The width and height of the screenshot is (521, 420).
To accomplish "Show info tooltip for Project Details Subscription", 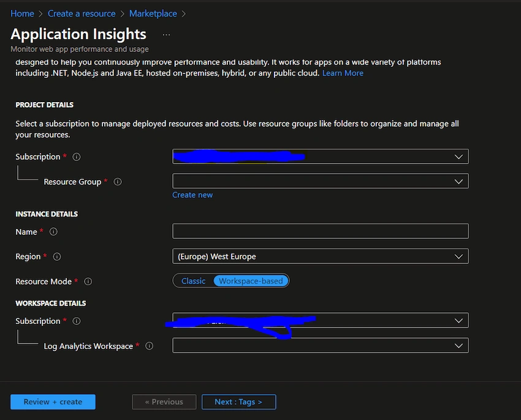I will point(77,157).
